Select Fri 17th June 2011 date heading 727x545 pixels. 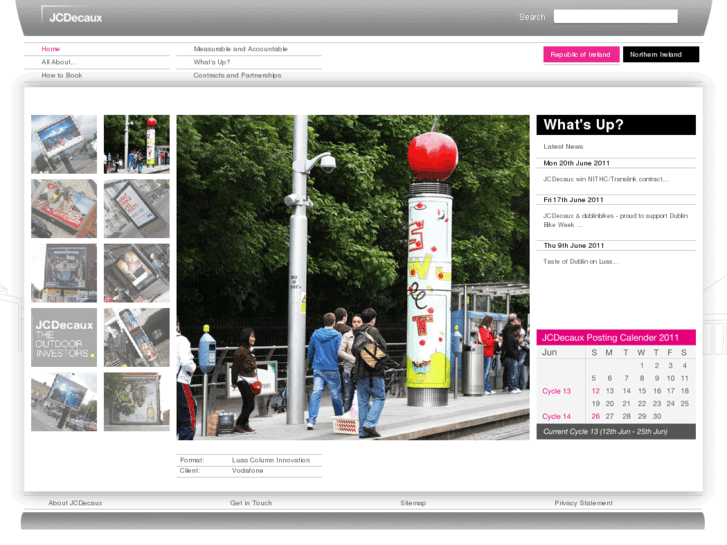tap(574, 200)
